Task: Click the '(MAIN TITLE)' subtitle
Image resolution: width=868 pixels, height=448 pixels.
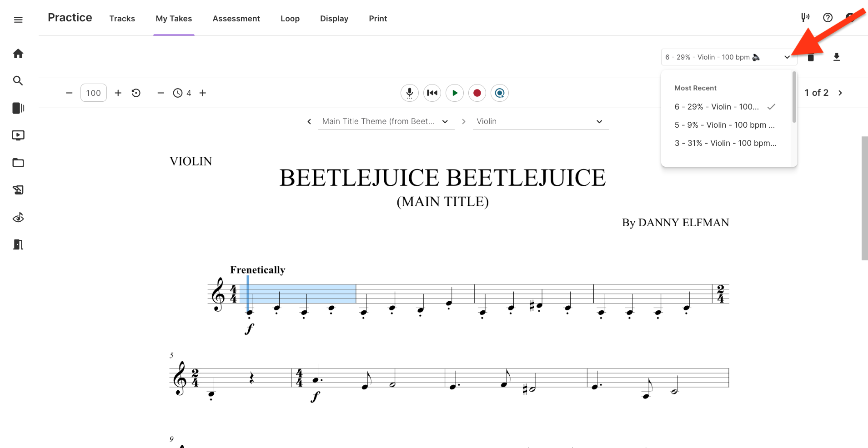Action: point(442,202)
